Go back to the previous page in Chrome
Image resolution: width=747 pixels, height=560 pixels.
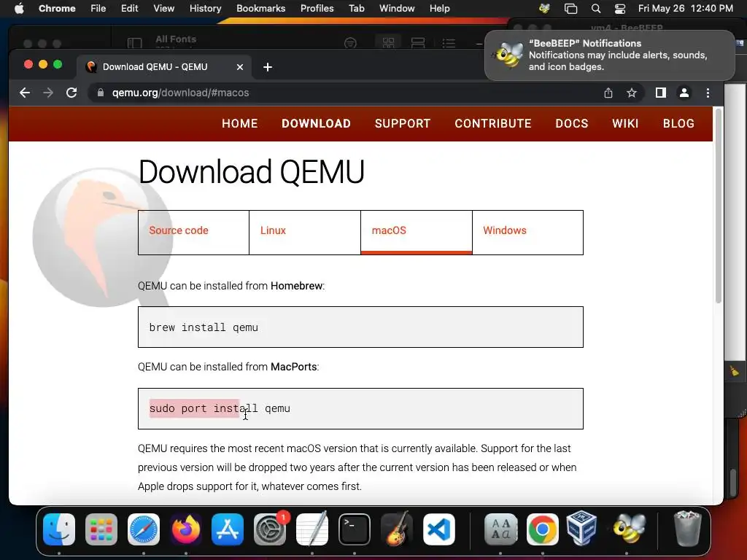(25, 93)
